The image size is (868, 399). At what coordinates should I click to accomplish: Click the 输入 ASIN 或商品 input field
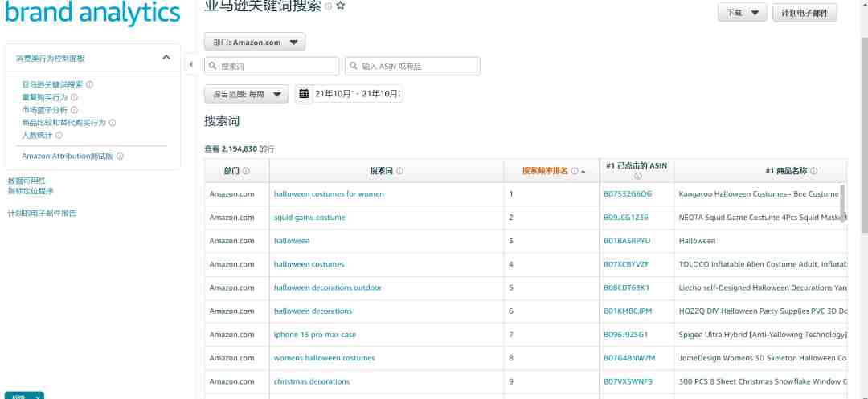click(x=412, y=66)
